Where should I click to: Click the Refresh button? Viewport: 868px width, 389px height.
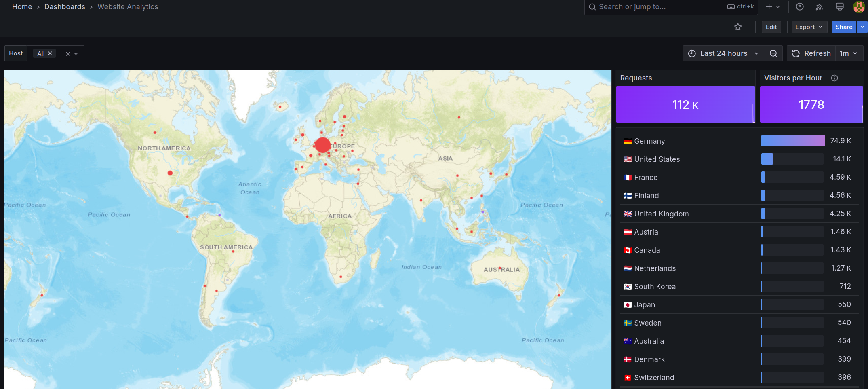point(811,53)
